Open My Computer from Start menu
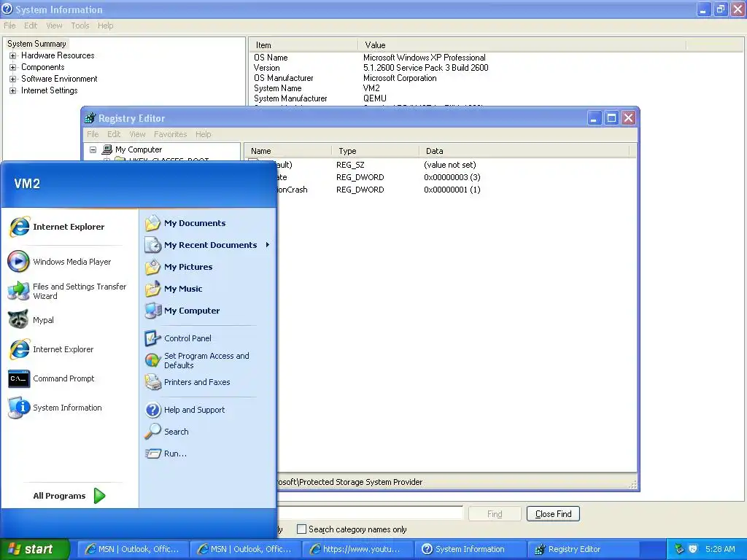The width and height of the screenshot is (747, 560). pos(182,311)
